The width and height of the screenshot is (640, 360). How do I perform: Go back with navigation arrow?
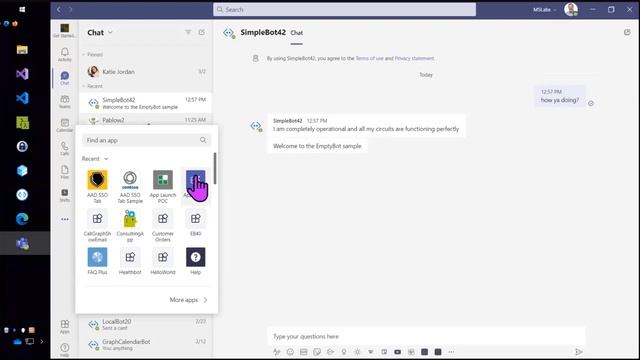pos(59,9)
